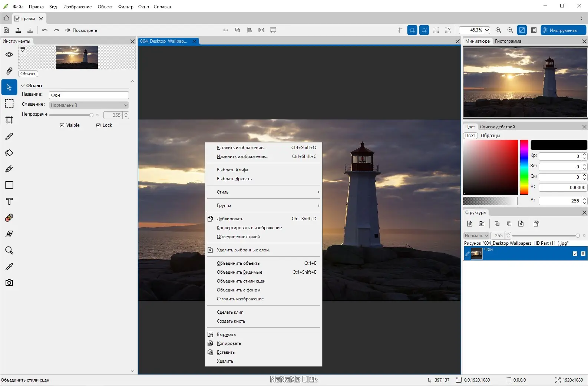Toggle the Visible checkbox for object
The image size is (588, 386).
tap(62, 125)
